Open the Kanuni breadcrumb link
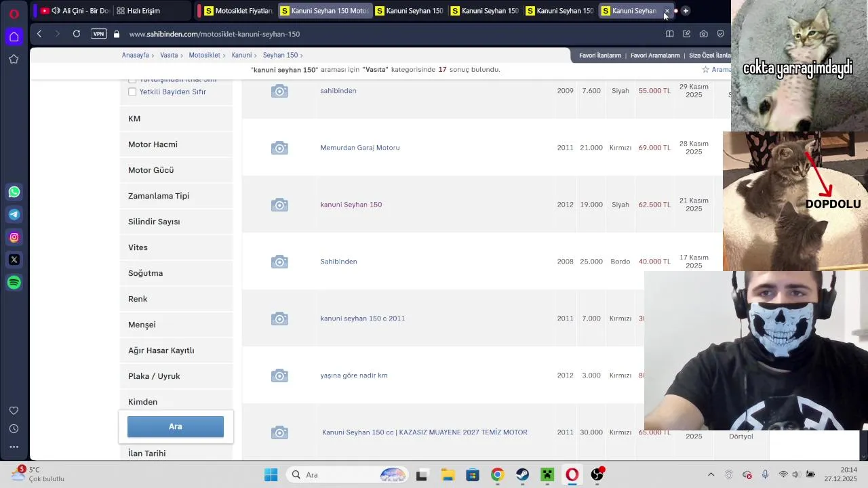 (x=241, y=55)
